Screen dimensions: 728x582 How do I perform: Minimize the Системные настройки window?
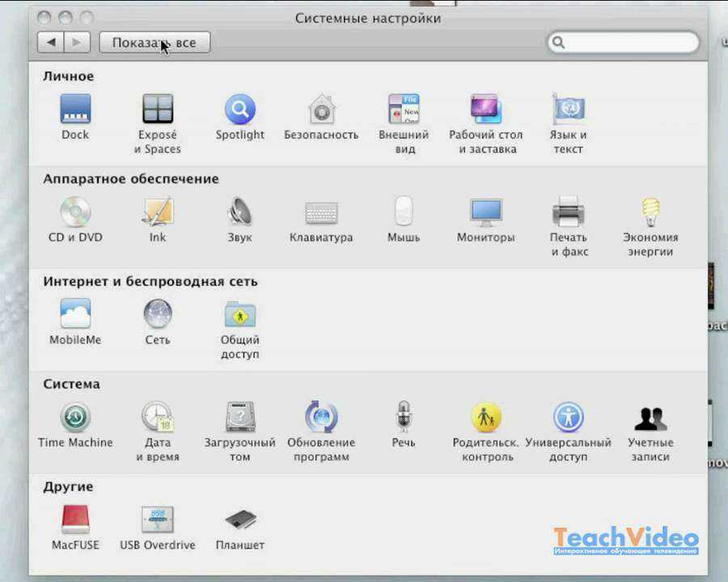pos(66,18)
